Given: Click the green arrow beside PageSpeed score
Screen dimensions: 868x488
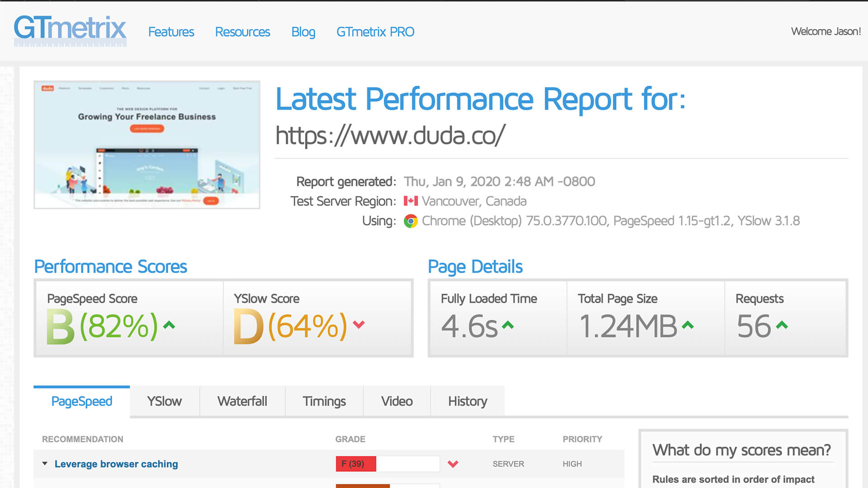Looking at the screenshot, I should tap(169, 325).
